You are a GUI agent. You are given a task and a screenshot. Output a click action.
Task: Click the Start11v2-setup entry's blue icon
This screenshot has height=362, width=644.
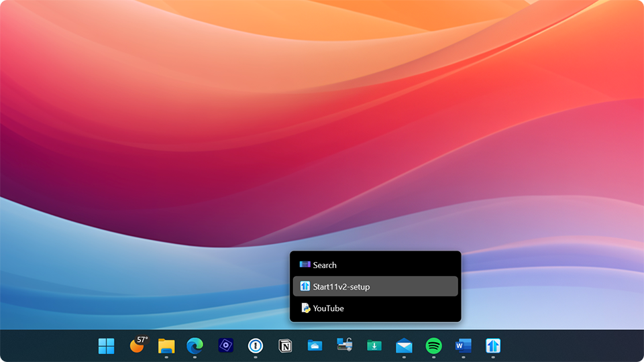pyautogui.click(x=305, y=286)
